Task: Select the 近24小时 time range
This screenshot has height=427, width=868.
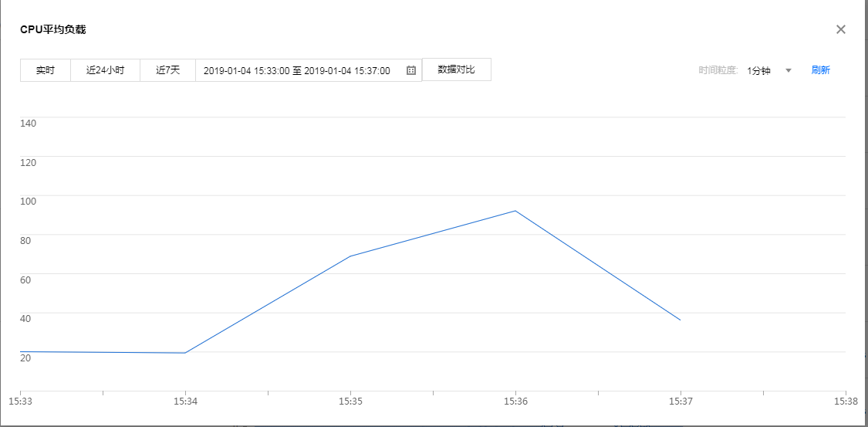Action: (x=105, y=70)
